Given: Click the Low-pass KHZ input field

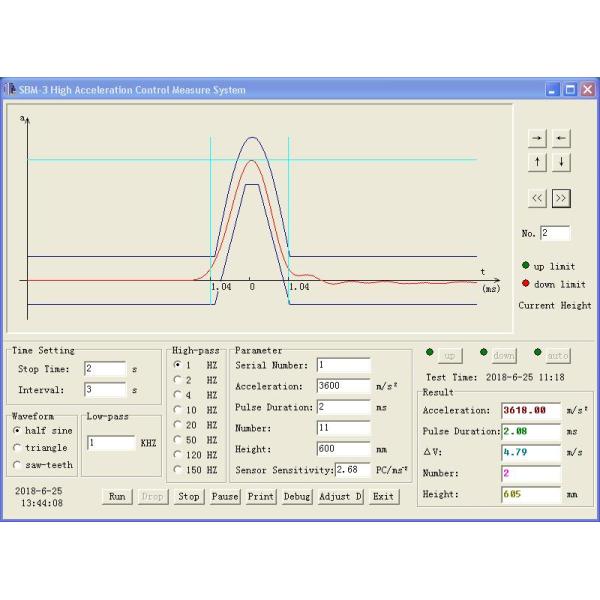Looking at the screenshot, I should tap(110, 442).
